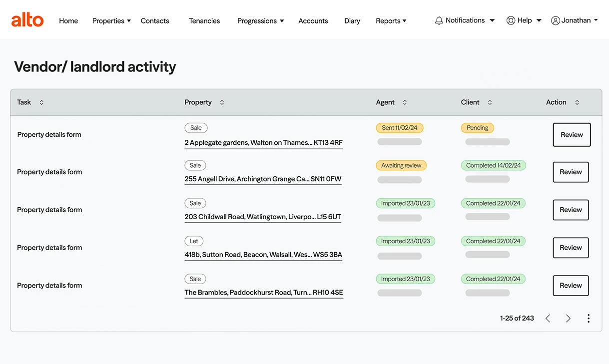Sort table by Agent column

(405, 102)
